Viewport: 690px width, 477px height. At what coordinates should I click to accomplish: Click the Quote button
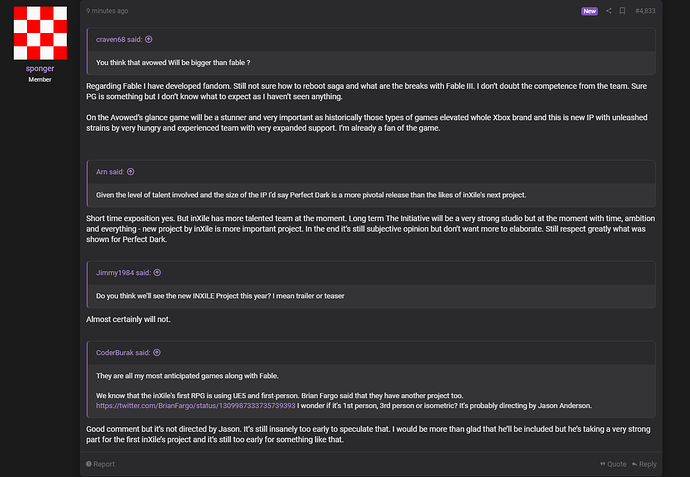coord(612,464)
